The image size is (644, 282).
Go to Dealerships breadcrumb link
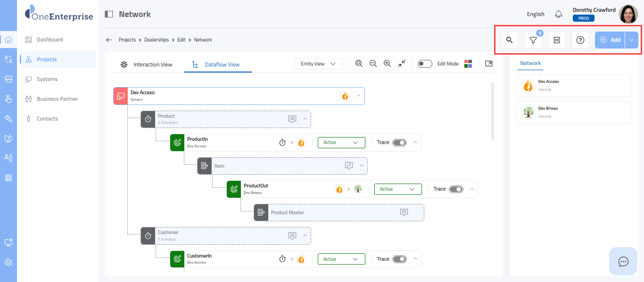click(x=157, y=40)
